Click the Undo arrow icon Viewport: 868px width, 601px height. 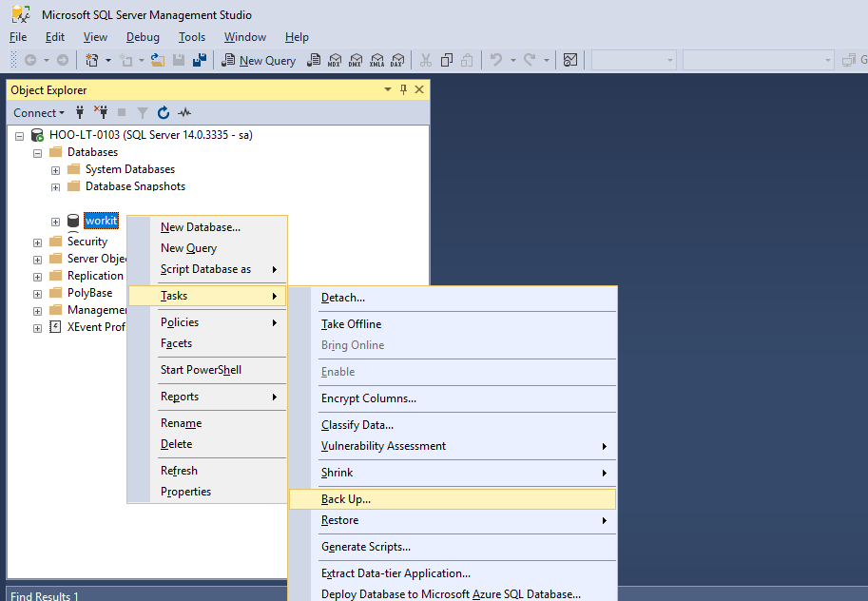[496, 60]
